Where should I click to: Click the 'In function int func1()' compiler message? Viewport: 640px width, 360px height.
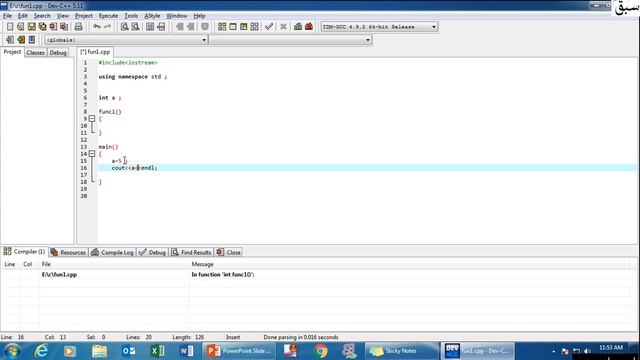223,275
